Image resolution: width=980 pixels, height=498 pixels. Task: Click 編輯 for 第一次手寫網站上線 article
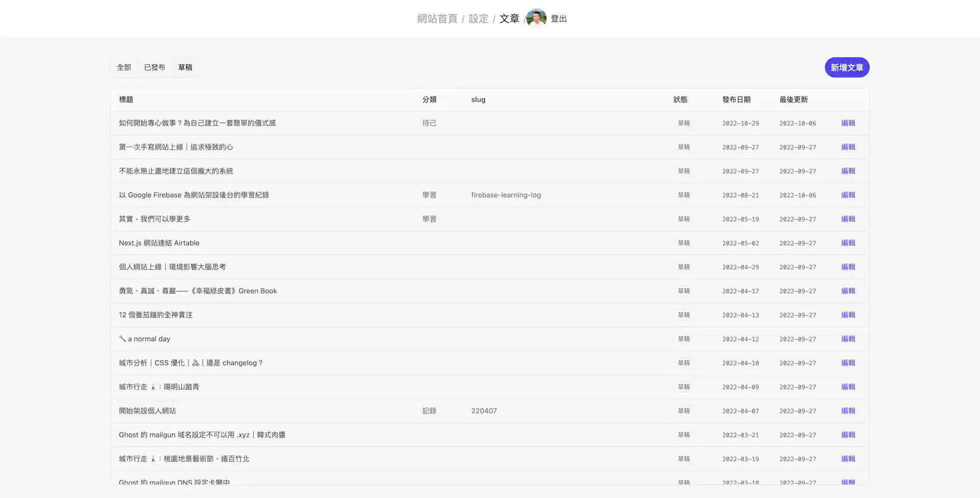[848, 147]
